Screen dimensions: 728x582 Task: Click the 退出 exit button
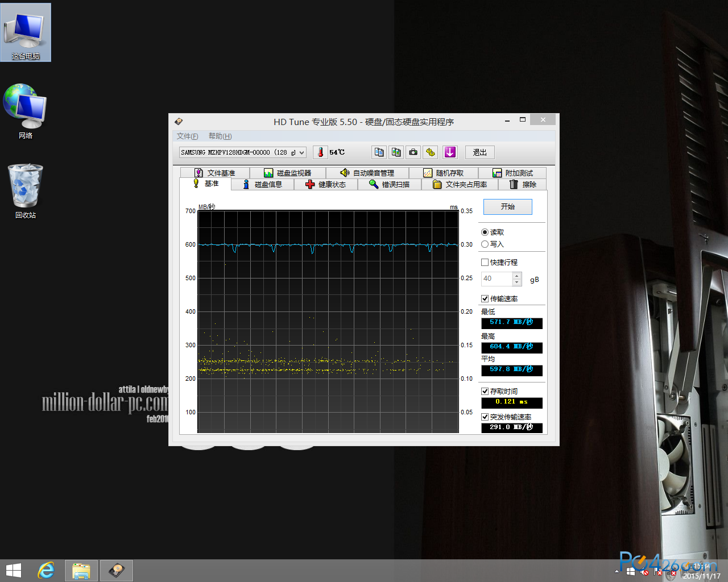click(480, 152)
